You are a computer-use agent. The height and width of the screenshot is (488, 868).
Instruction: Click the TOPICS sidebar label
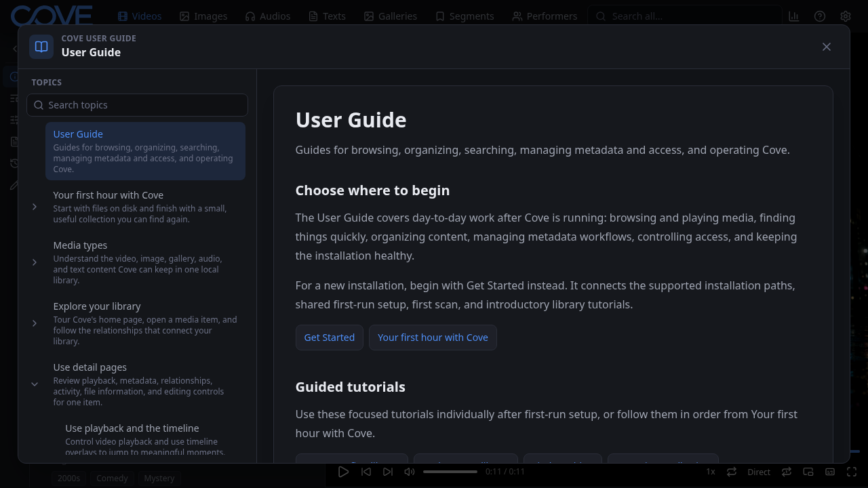click(46, 82)
